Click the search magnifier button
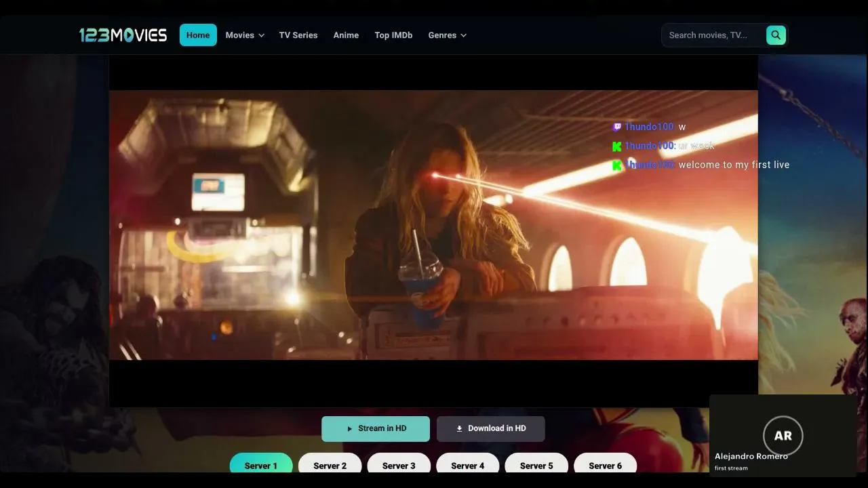The width and height of the screenshot is (868, 488). pyautogui.click(x=776, y=35)
